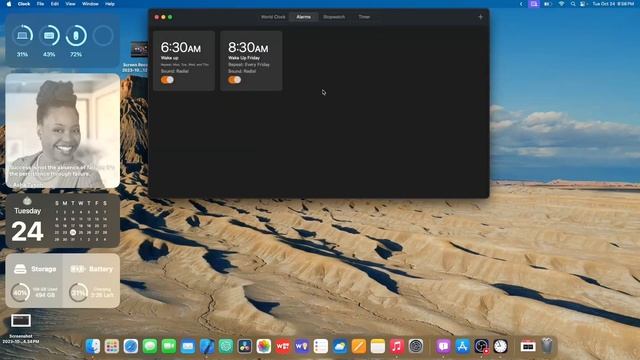This screenshot has height=360, width=640.
Task: Open the Help menu
Action: (x=110, y=4)
